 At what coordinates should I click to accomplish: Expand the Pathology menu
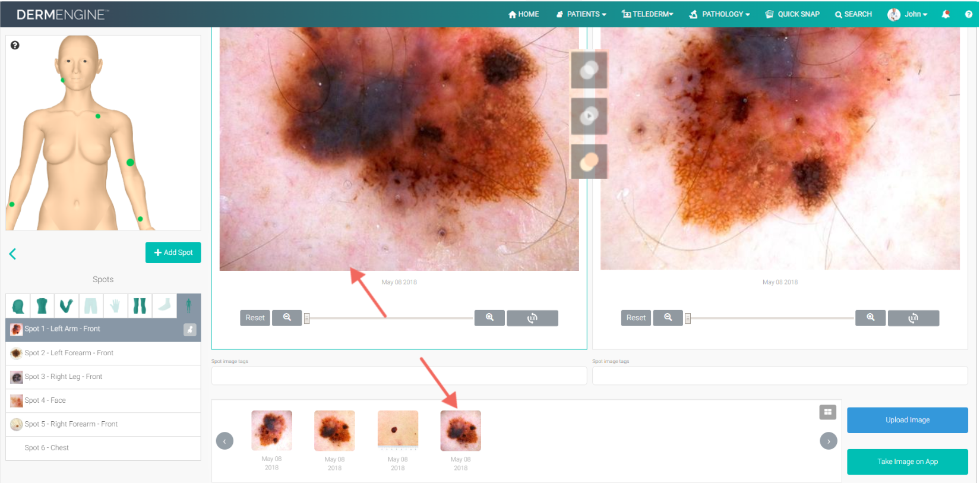tap(719, 14)
